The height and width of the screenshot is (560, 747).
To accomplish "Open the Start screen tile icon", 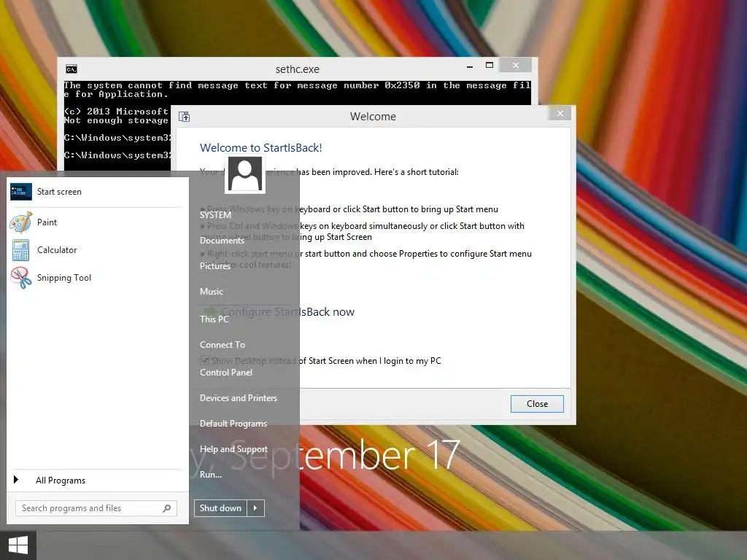I will point(21,192).
